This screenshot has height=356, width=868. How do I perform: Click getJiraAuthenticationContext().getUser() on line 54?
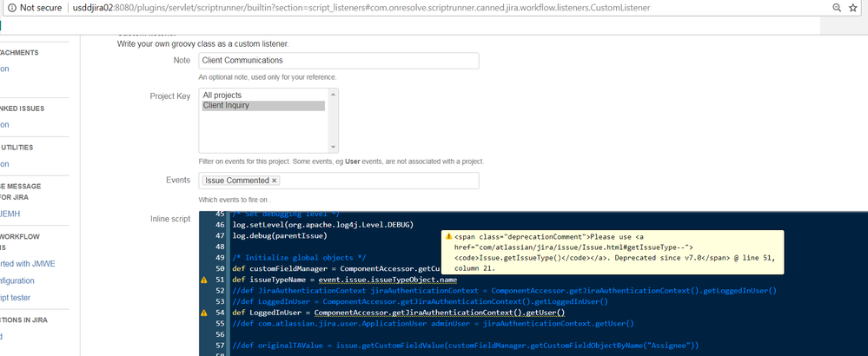click(477, 313)
